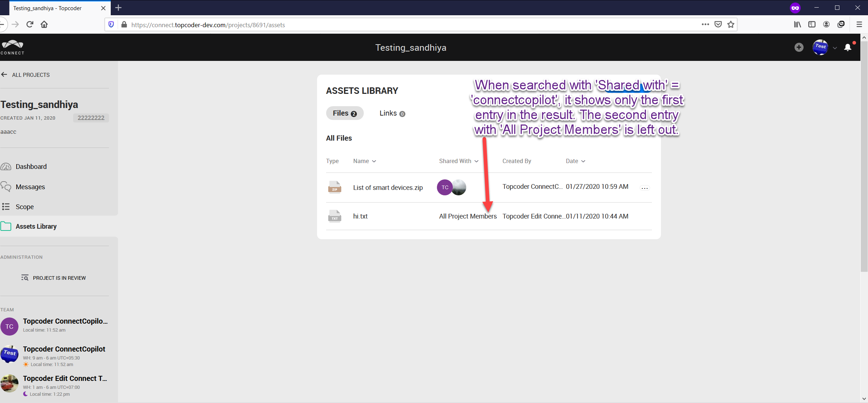
Task: Open Messages in the sidebar
Action: 30,187
